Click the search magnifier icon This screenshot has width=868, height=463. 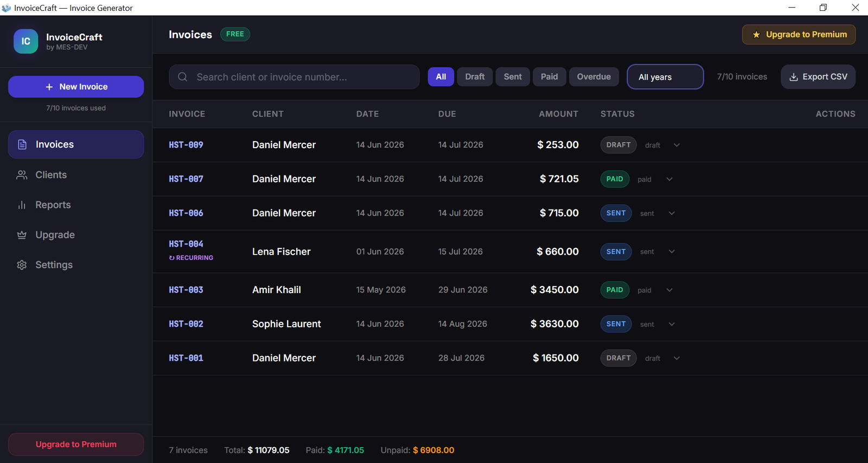(183, 77)
